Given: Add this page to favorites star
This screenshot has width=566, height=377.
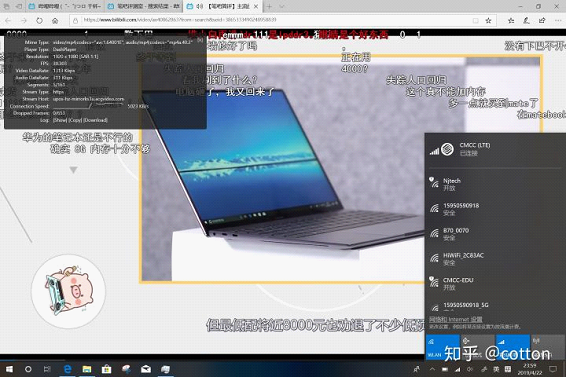Looking at the screenshot, I should click(488, 21).
